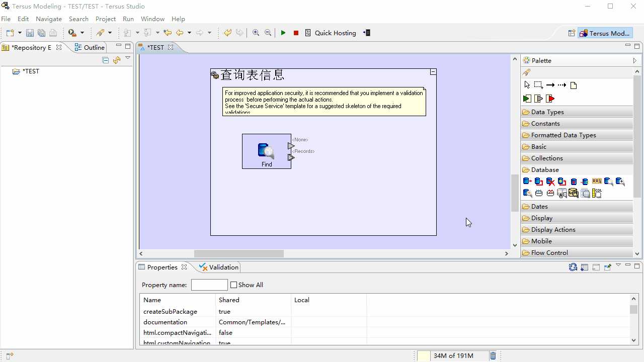Toggle Link with Editor in Repository Explorer

point(117,60)
